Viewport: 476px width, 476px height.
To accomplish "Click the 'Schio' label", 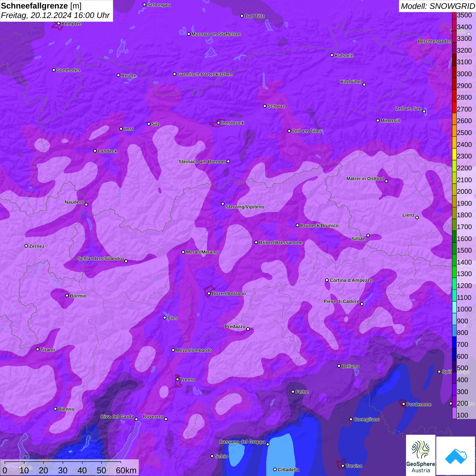I will (x=221, y=456).
